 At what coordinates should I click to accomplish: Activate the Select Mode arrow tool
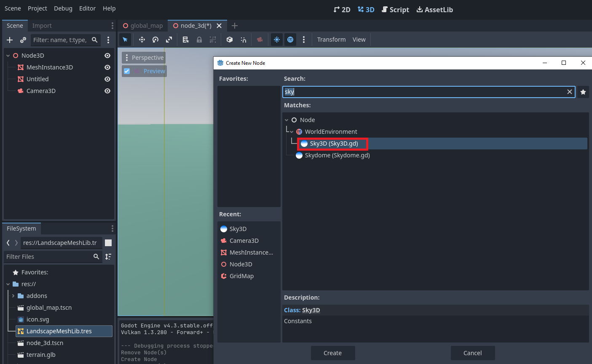point(125,40)
